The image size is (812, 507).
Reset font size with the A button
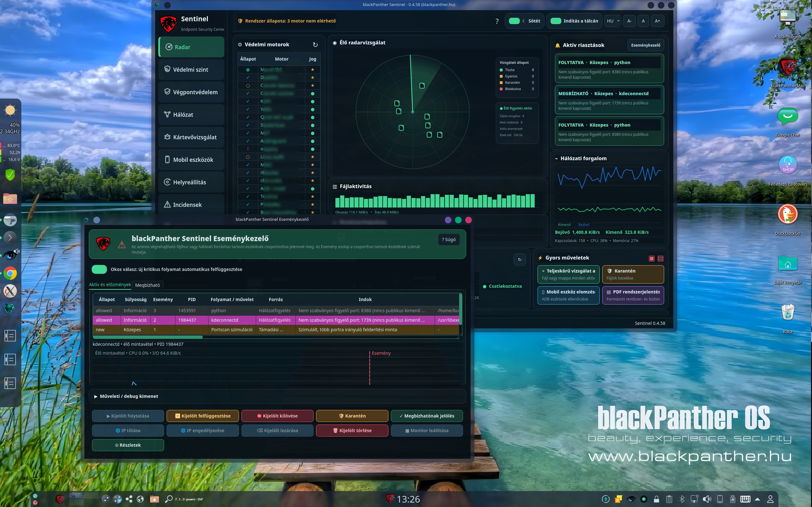(643, 21)
